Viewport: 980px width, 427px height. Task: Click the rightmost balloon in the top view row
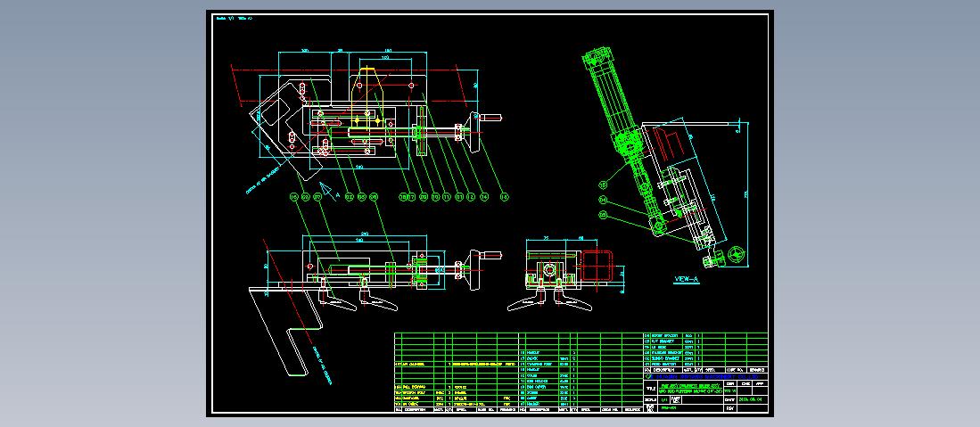503,196
